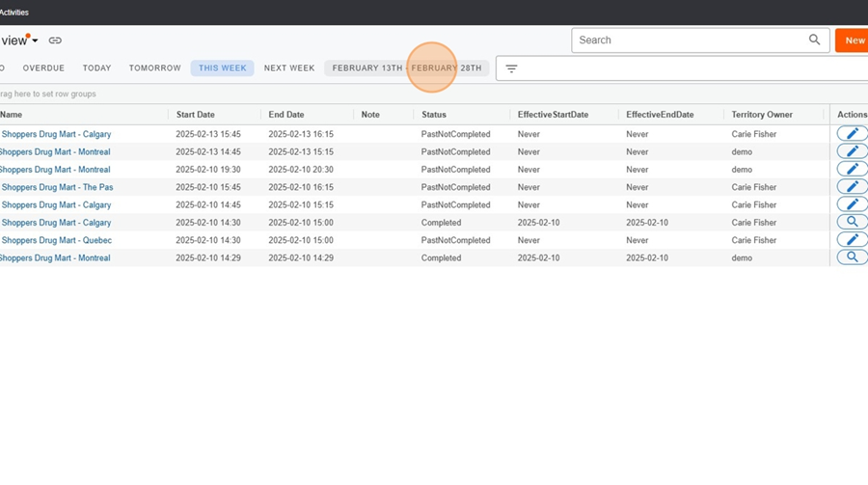This screenshot has width=868, height=485.
Task: Switch to NEXT WEEK tab
Action: (x=289, y=68)
